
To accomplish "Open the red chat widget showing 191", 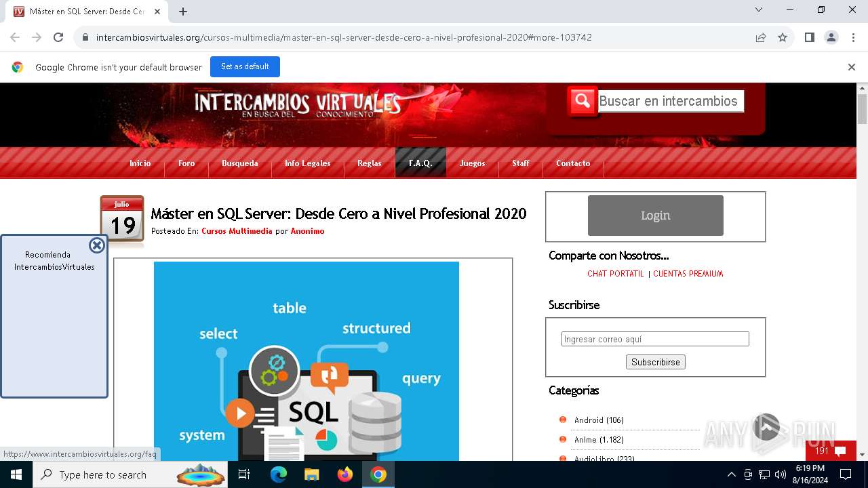I will pos(831,451).
